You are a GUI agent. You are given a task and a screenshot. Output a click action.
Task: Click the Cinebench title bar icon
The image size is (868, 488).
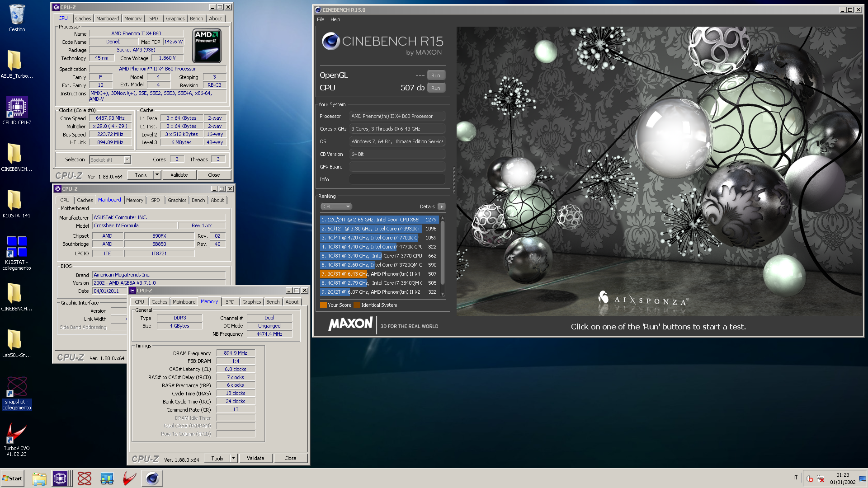[318, 9]
